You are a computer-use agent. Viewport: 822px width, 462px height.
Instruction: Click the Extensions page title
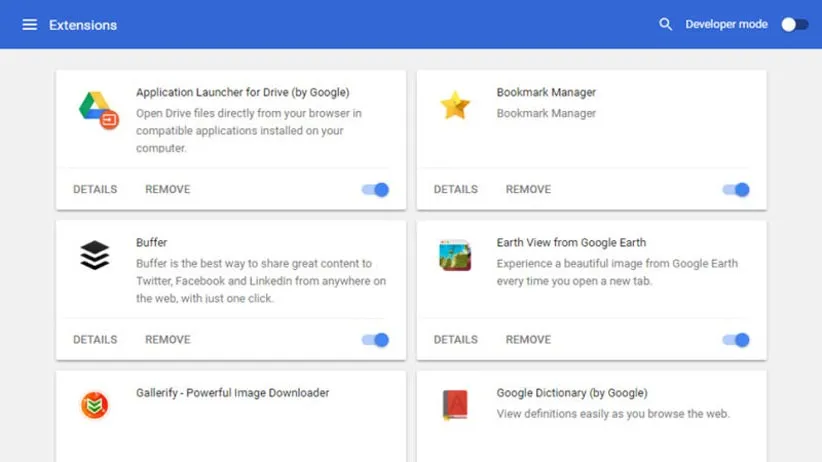coord(83,25)
